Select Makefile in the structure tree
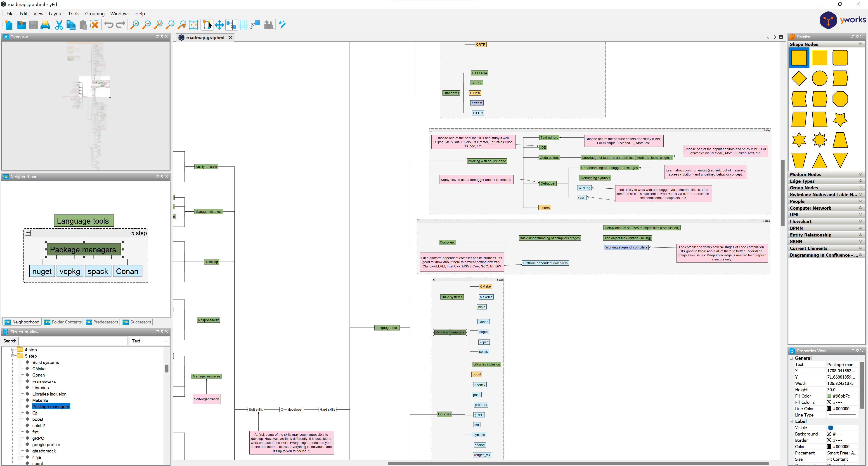 (x=40, y=400)
